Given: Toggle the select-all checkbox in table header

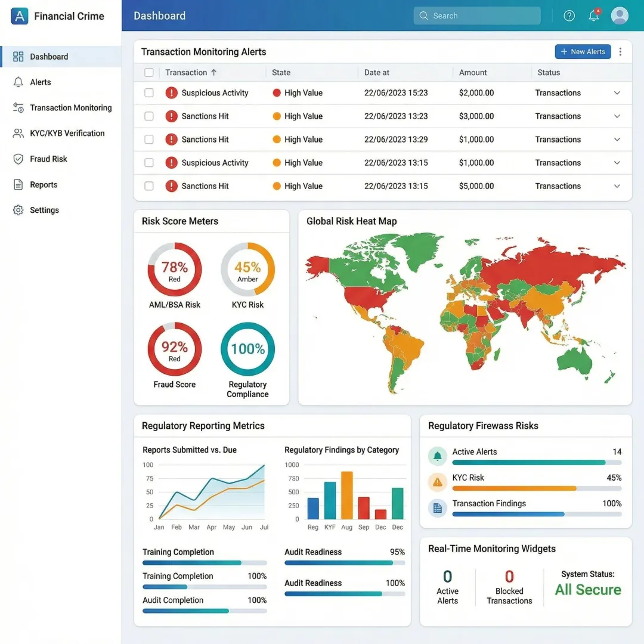Looking at the screenshot, I should [149, 72].
